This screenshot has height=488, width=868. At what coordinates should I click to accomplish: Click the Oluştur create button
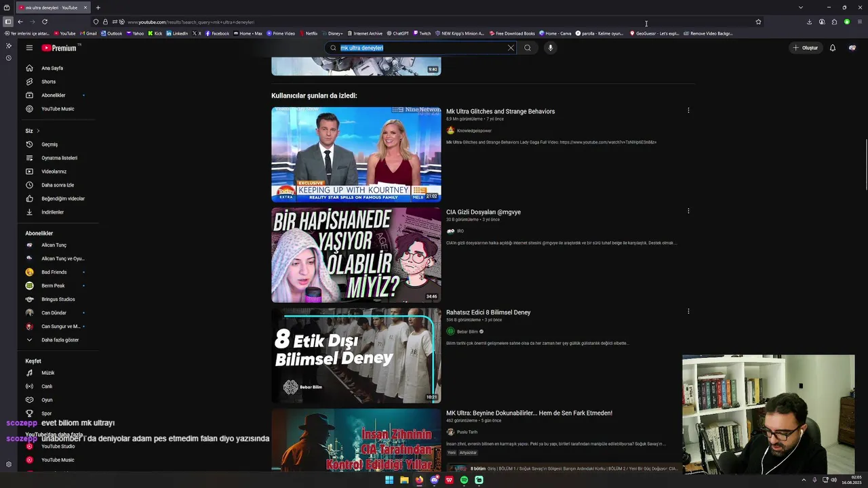[x=805, y=47]
